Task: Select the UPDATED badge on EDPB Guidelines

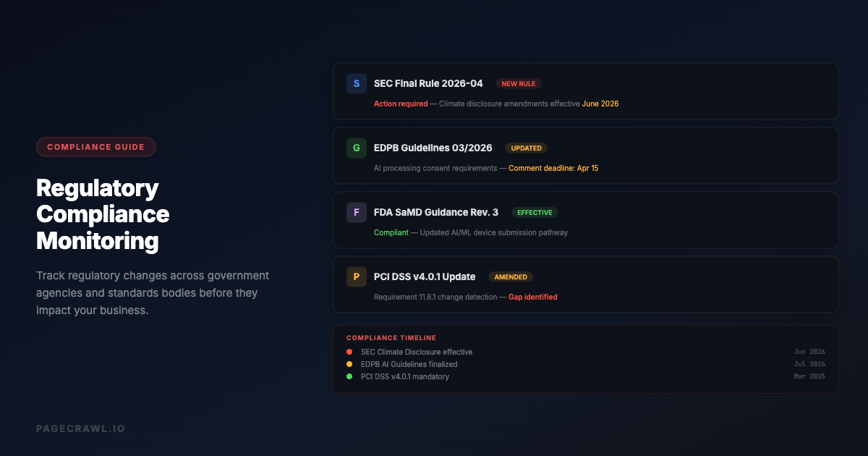Action: [x=526, y=148]
